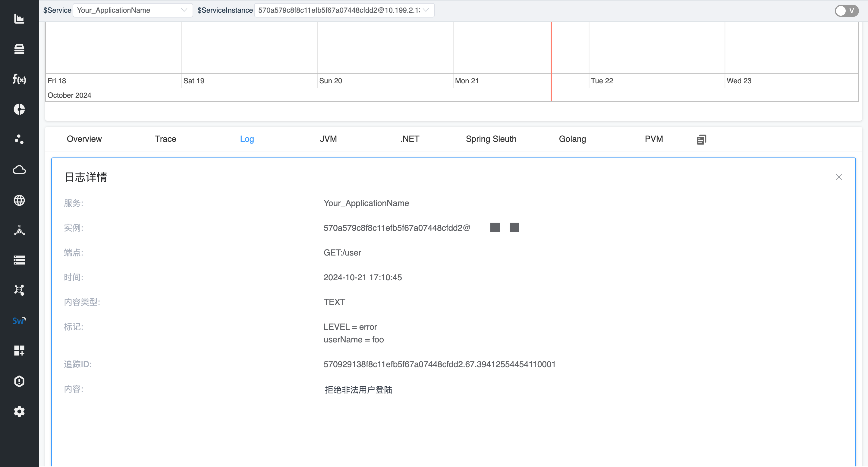This screenshot has height=467, width=868.
Task: Open the Spring Sleuth tab
Action: click(491, 138)
